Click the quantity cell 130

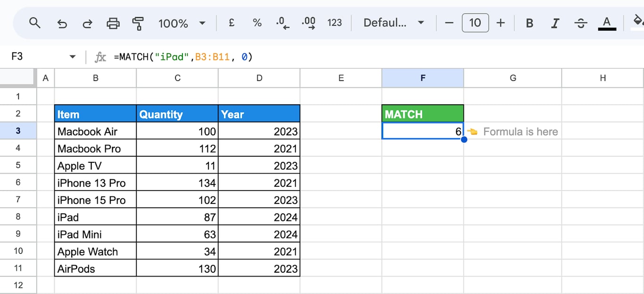177,269
